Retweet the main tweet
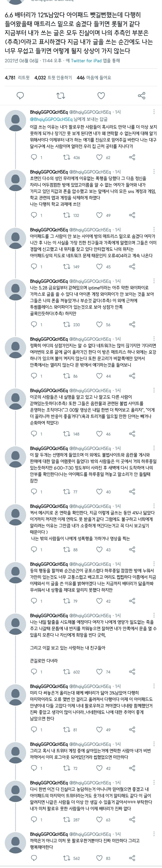Screen dimensions: 162x868 click(61, 96)
